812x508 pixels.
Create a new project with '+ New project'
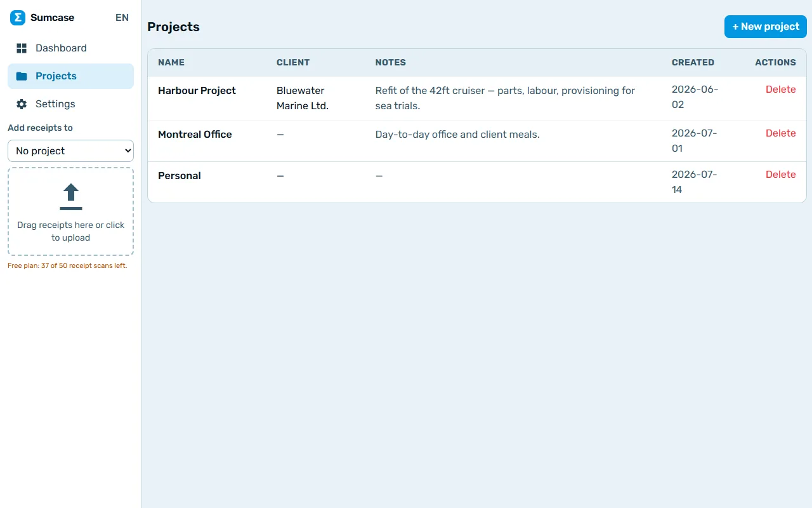click(766, 27)
